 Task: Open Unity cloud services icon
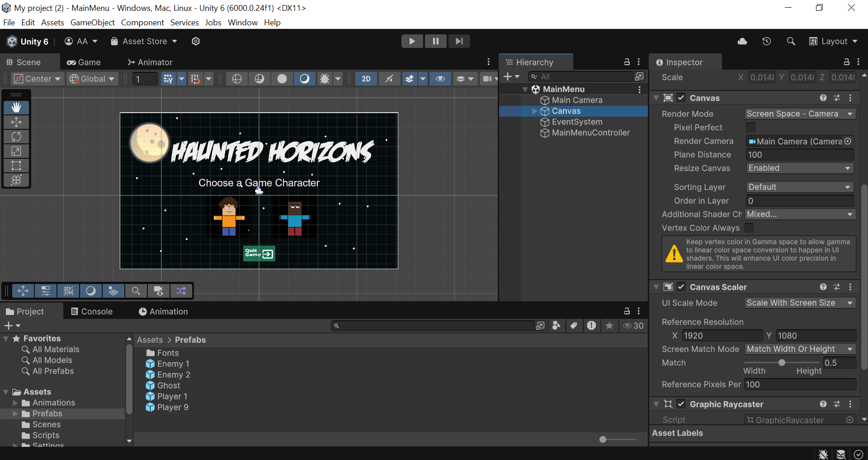pyautogui.click(x=742, y=41)
